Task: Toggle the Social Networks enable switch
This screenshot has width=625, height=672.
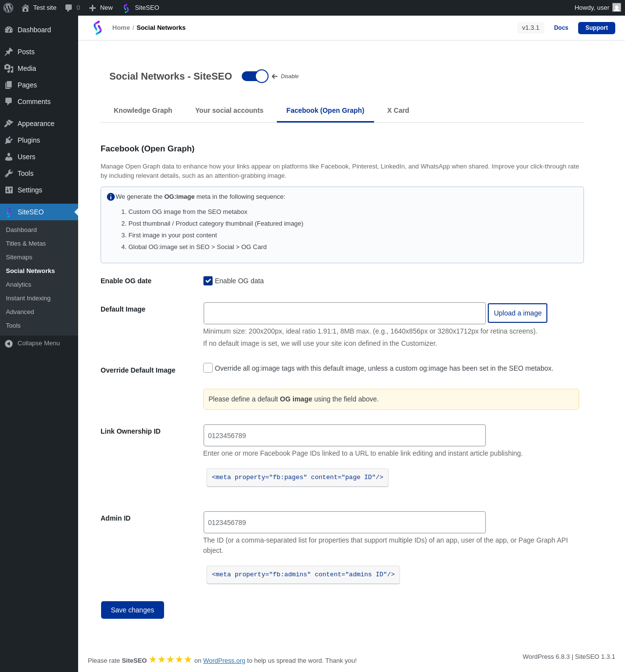Action: [255, 76]
